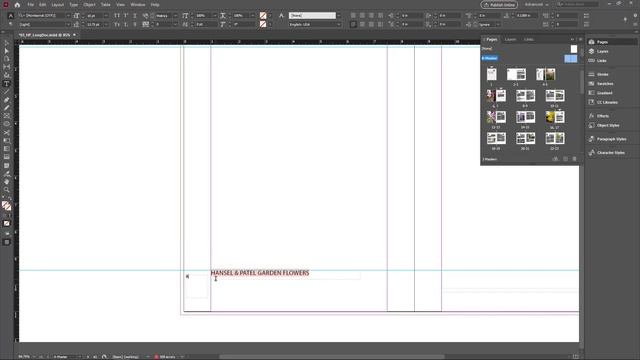
Task: Select the Scissors tool
Action: (x=7, y=133)
